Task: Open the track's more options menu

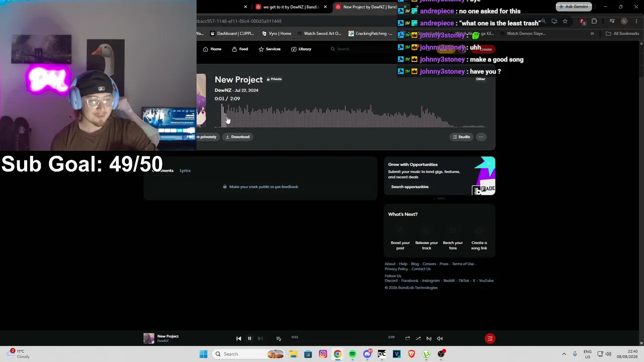Action: pos(481,137)
